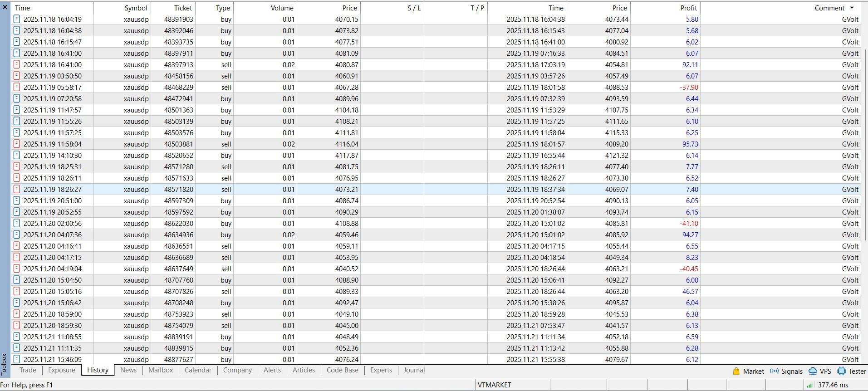The height and width of the screenshot is (391, 868).
Task: Sort by the Ticket column header
Action: (x=173, y=8)
